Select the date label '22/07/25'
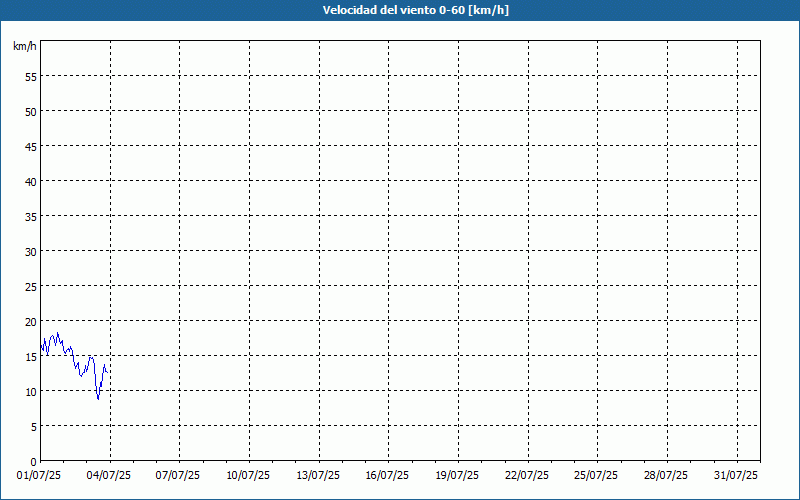800x500 pixels. click(527, 476)
